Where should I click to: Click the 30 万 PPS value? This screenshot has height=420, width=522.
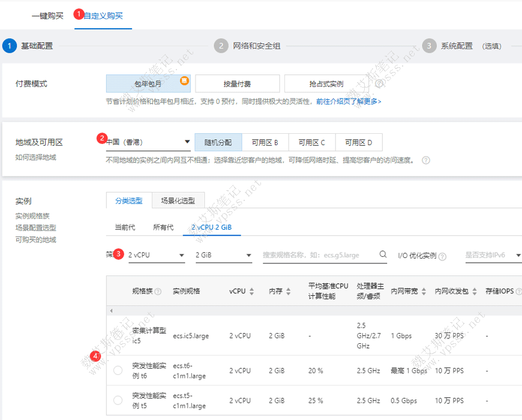(449, 336)
